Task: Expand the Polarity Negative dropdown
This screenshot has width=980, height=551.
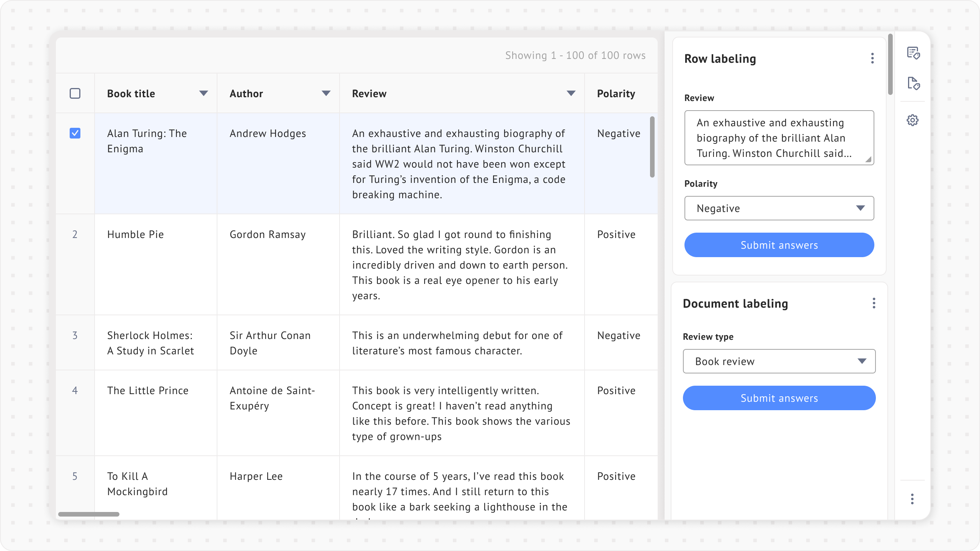Action: (779, 208)
